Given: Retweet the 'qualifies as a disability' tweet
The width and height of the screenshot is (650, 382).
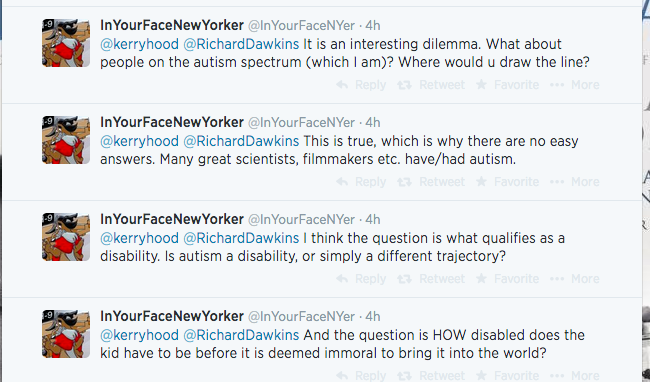Looking at the screenshot, I should (431, 279).
